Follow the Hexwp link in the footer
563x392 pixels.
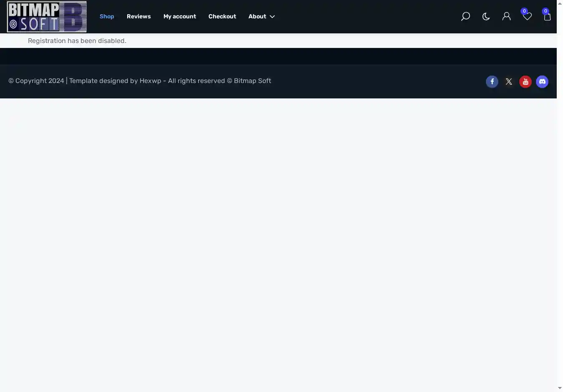[x=150, y=81]
